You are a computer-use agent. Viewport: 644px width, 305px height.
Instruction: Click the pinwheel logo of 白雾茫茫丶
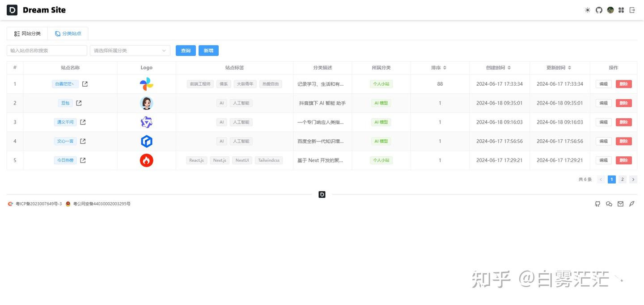pyautogui.click(x=147, y=84)
